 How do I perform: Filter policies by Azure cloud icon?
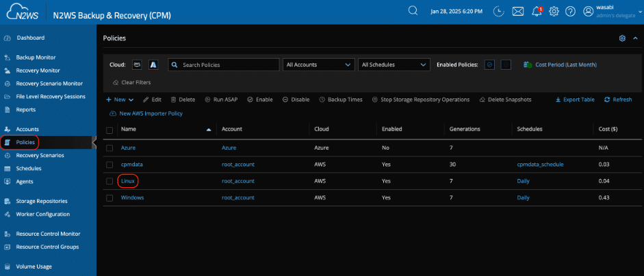(x=153, y=65)
